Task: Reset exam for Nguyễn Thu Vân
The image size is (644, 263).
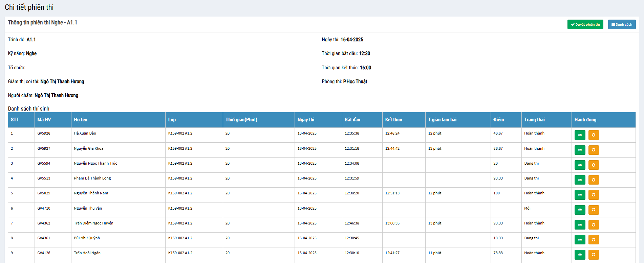Action: click(x=593, y=210)
